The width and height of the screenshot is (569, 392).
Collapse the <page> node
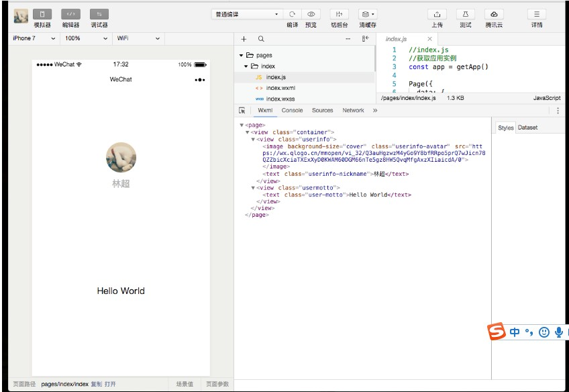click(x=242, y=126)
